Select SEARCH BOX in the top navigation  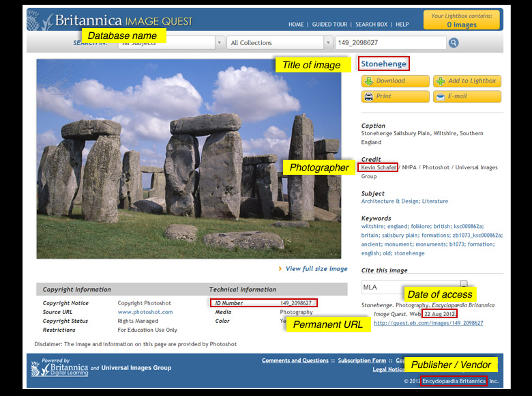pyautogui.click(x=372, y=25)
